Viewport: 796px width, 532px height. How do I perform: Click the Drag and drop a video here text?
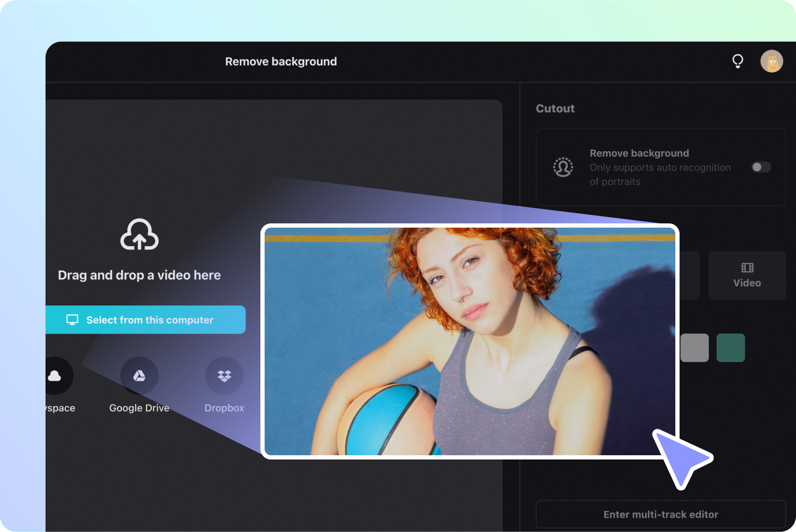(139, 275)
